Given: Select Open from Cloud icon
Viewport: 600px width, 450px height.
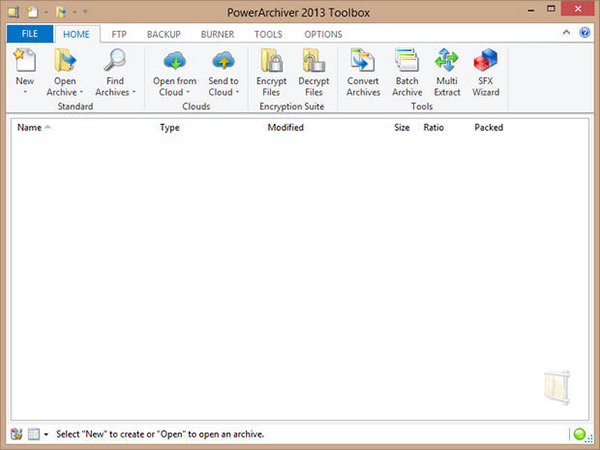Looking at the screenshot, I should [175, 60].
